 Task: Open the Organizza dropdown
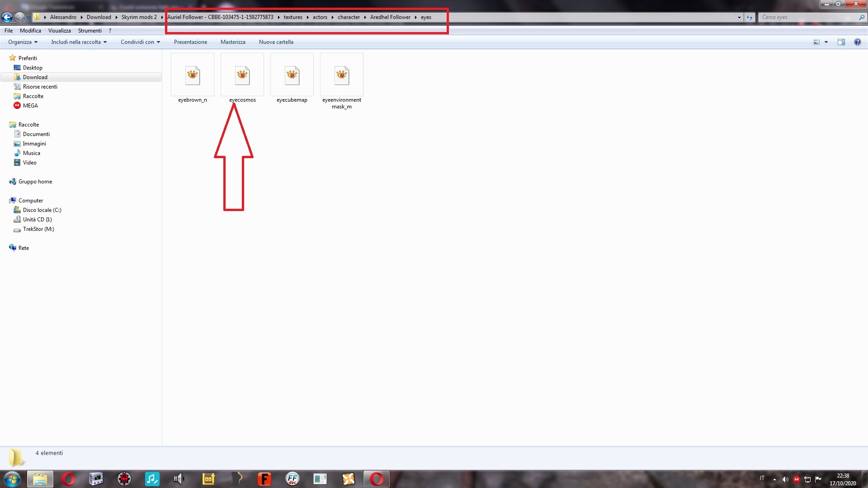23,42
